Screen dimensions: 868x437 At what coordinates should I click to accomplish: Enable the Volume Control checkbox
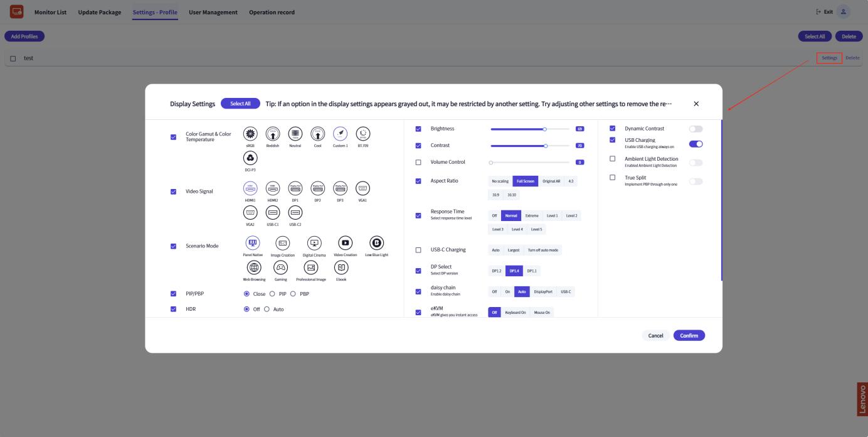pyautogui.click(x=418, y=163)
